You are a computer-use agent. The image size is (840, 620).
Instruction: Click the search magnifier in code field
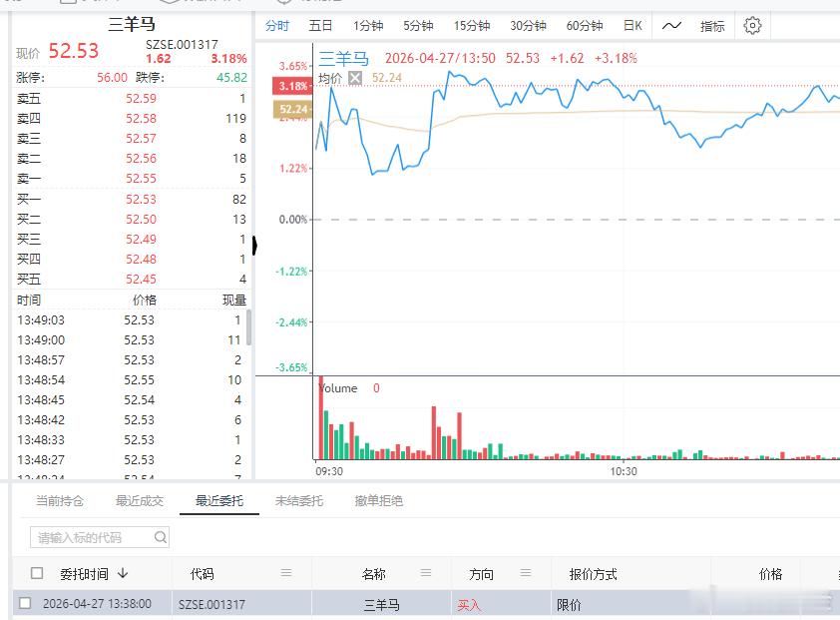click(x=161, y=537)
